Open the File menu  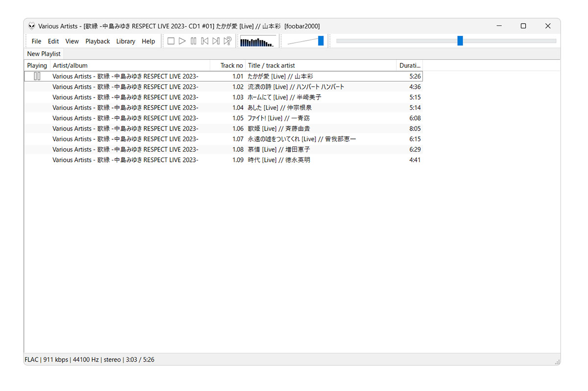click(x=36, y=41)
